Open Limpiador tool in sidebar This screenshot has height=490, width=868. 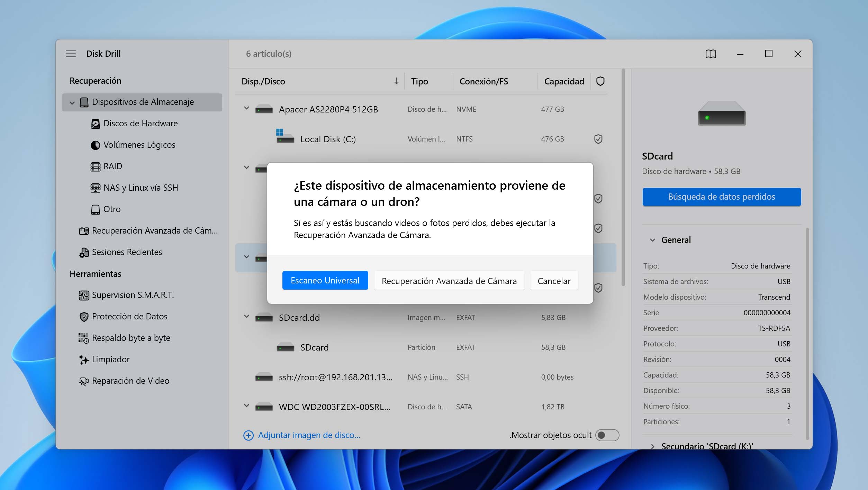pos(110,360)
